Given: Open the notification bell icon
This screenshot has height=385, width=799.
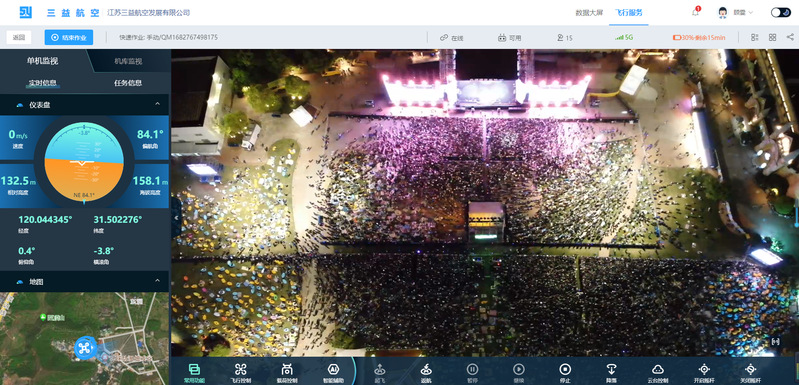Looking at the screenshot, I should 696,12.
